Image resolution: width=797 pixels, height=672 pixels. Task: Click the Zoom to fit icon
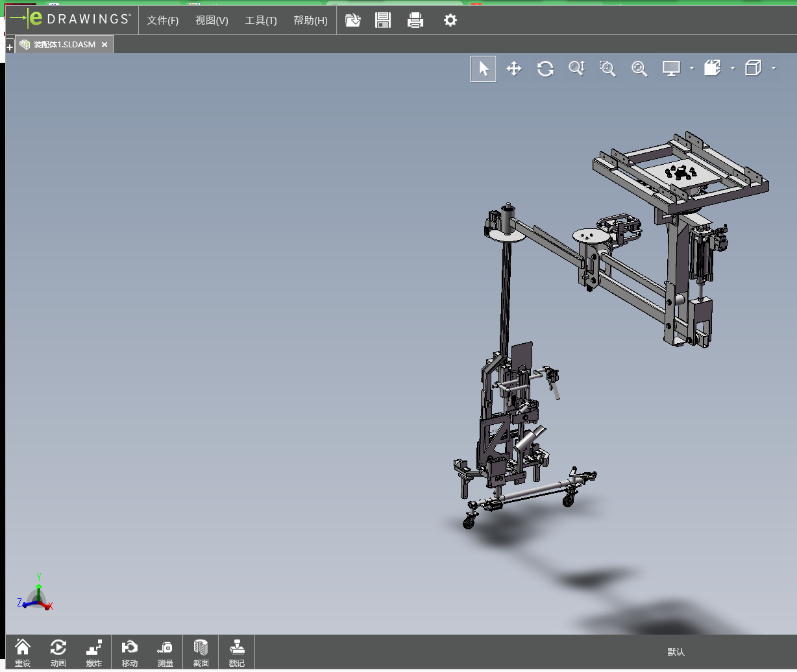(639, 69)
